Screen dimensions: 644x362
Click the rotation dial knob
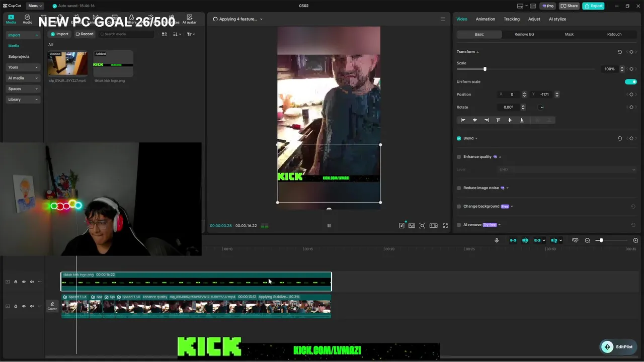click(541, 107)
